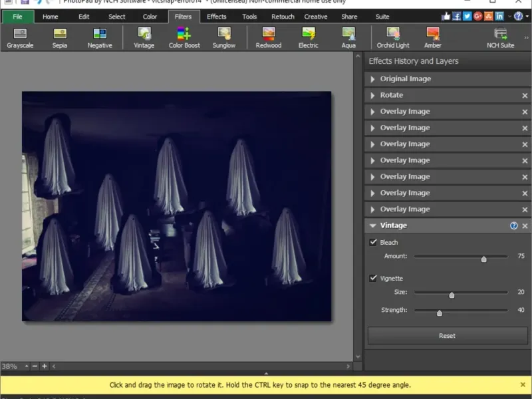Click the Amount value 75
The height and width of the screenshot is (399, 532).
pyautogui.click(x=521, y=256)
